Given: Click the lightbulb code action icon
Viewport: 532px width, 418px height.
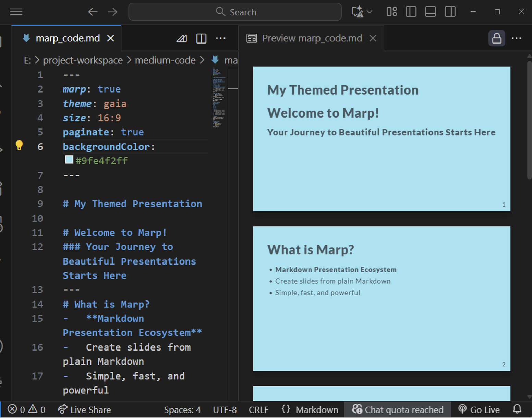Looking at the screenshot, I should (x=19, y=145).
